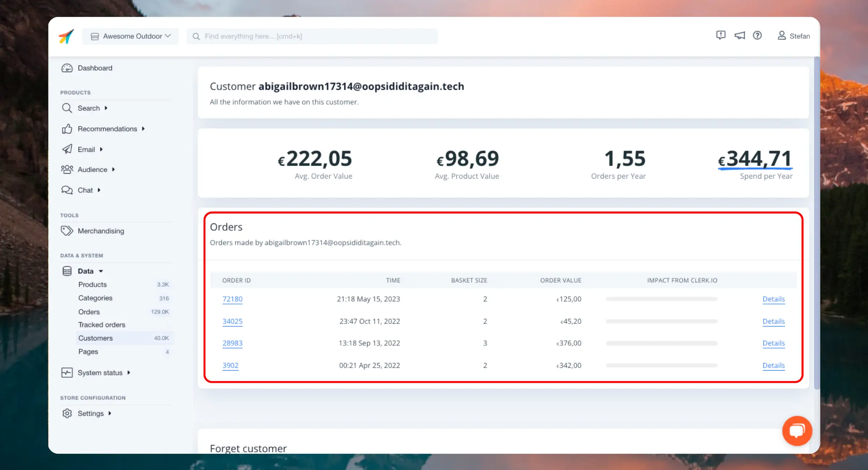Click the Email paper plane icon
This screenshot has width=868, height=470.
coord(67,149)
